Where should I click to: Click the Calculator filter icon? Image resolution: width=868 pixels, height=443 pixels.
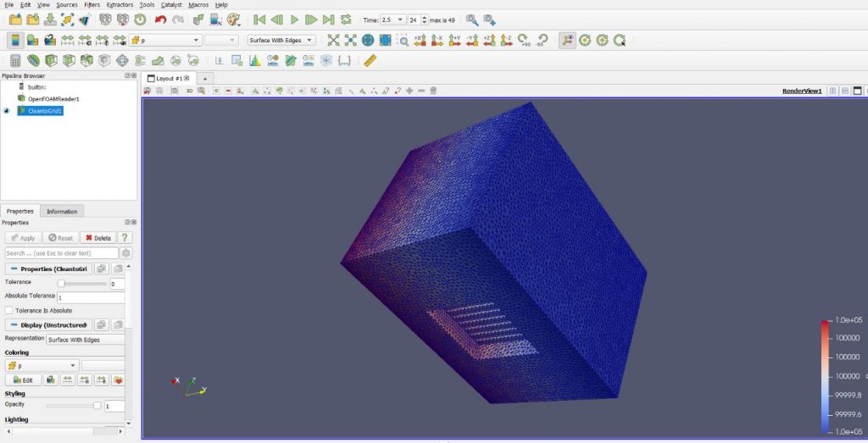click(14, 60)
